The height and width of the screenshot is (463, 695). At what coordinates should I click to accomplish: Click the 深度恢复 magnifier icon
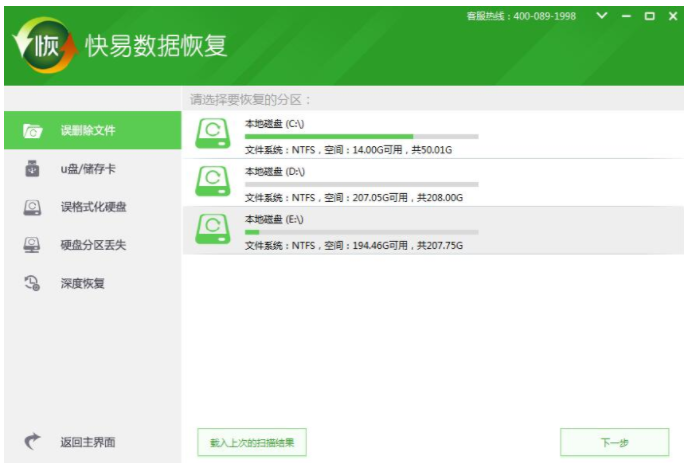(32, 283)
